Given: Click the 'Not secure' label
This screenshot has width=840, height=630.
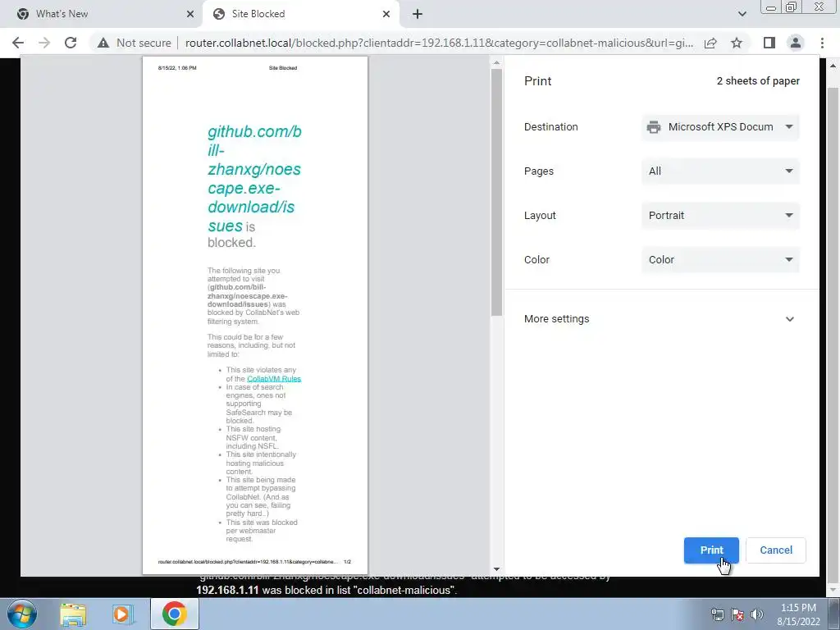Looking at the screenshot, I should (144, 43).
